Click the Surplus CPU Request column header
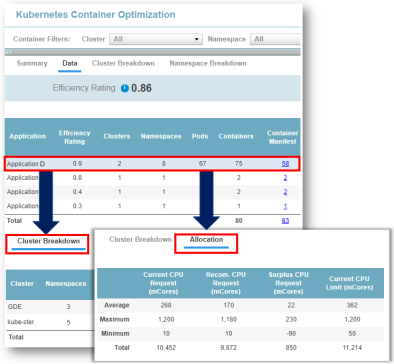394x364 pixels. pos(289,283)
